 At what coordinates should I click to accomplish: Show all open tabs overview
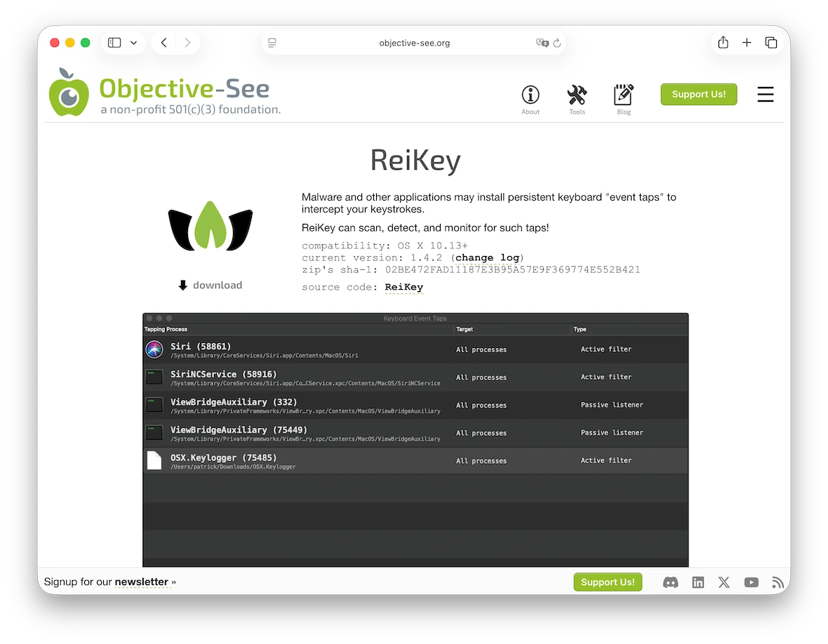(771, 42)
